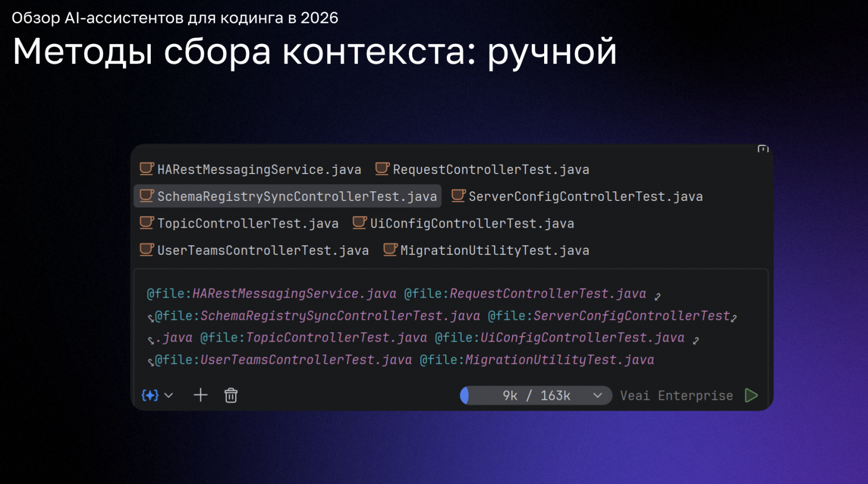Click the cup icon on TopicControllerTest.java chip
868x484 pixels.
[x=146, y=223]
